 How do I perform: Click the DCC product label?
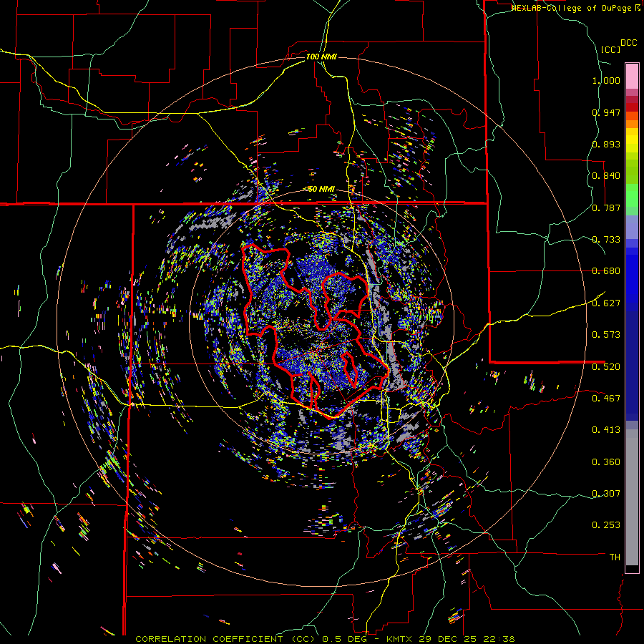[628, 43]
